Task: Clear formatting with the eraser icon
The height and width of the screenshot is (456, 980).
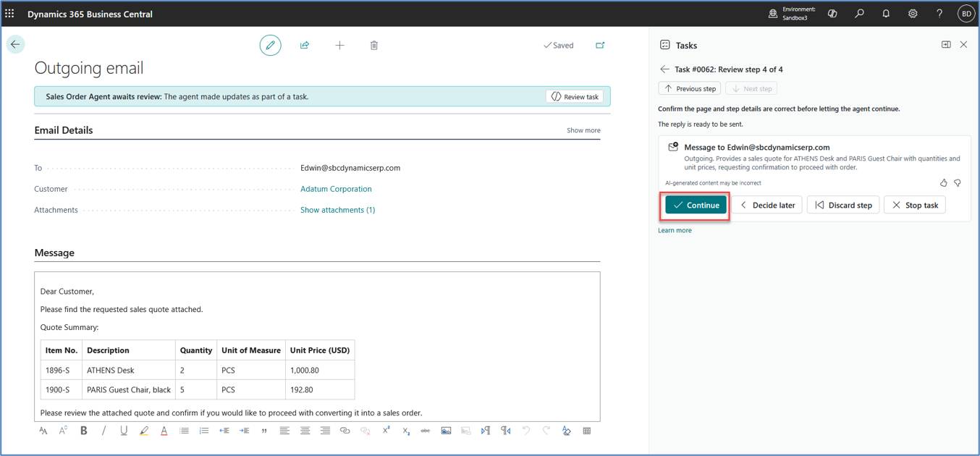Action: [x=566, y=431]
